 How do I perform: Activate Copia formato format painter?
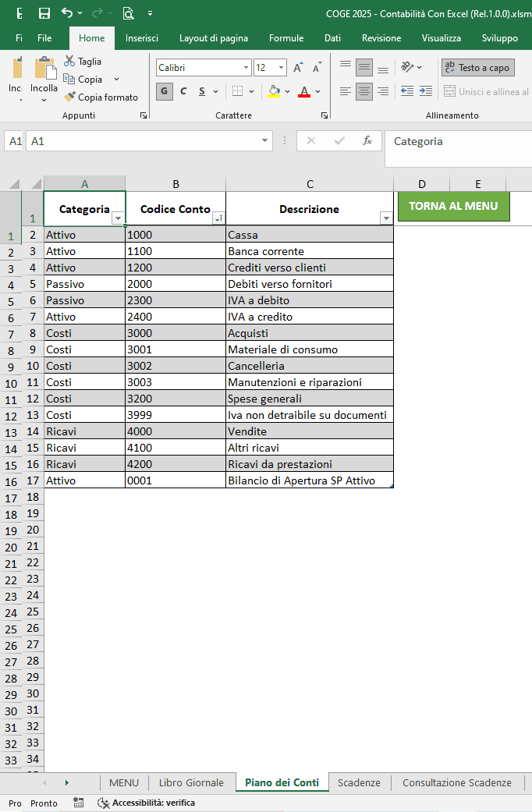tap(101, 97)
